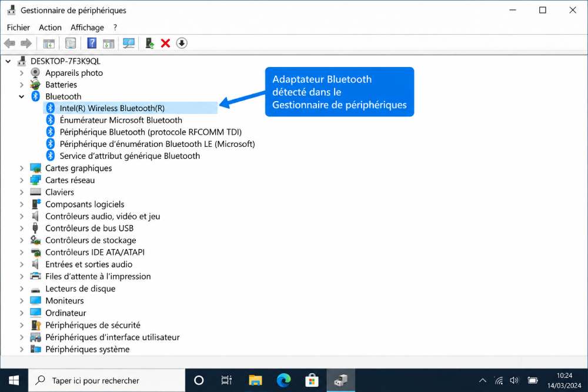Expand the Cartes réseau category
Screen dimensions: 588x392
pos(22,180)
